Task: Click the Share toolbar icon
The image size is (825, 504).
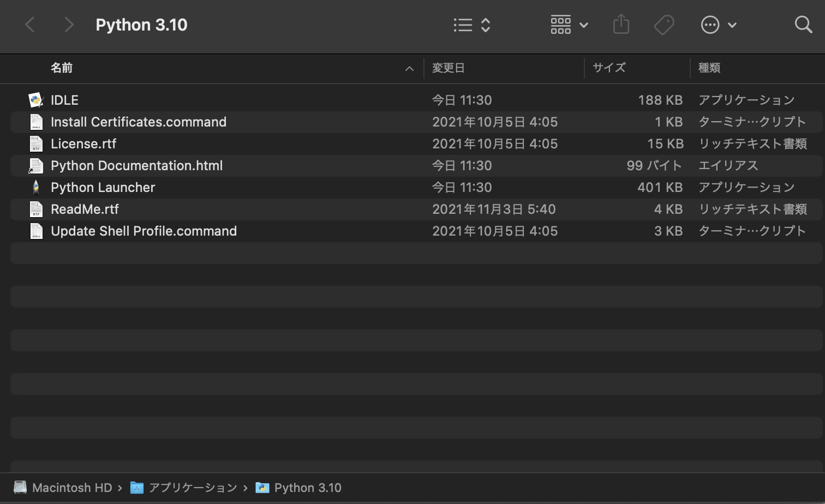Action: point(621,25)
